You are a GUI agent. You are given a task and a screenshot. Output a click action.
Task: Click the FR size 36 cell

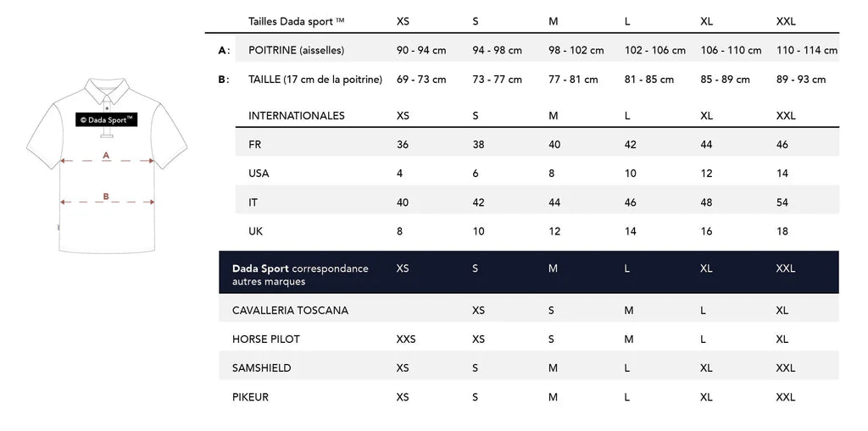(403, 145)
